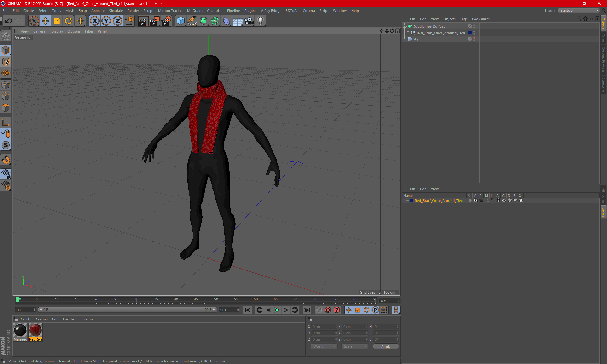The height and width of the screenshot is (364, 607).
Task: Add a Subdivision Surface generator
Action: (204, 21)
